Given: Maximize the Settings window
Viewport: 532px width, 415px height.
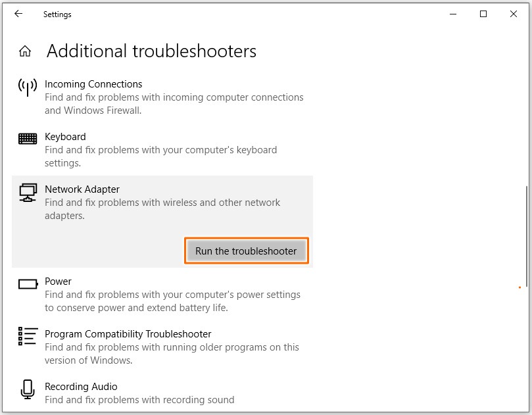Looking at the screenshot, I should tap(485, 14).
